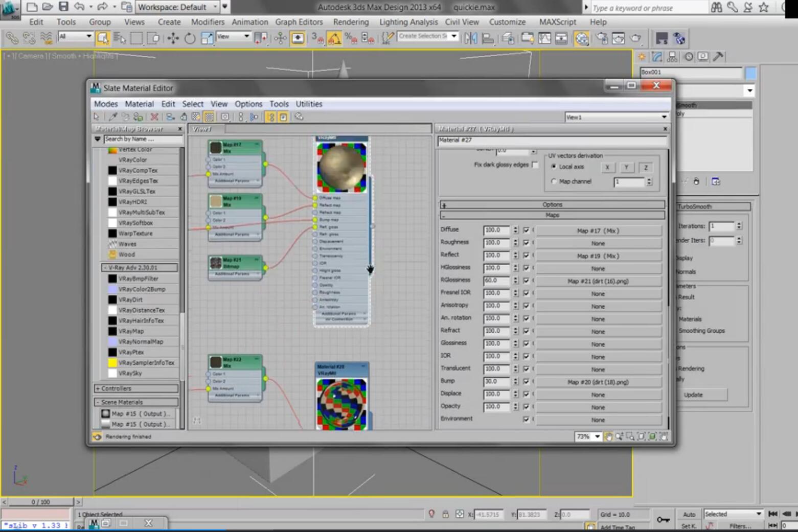Open the Workspace Default dropdown
This screenshot has height=532, width=798.
pos(178,7)
